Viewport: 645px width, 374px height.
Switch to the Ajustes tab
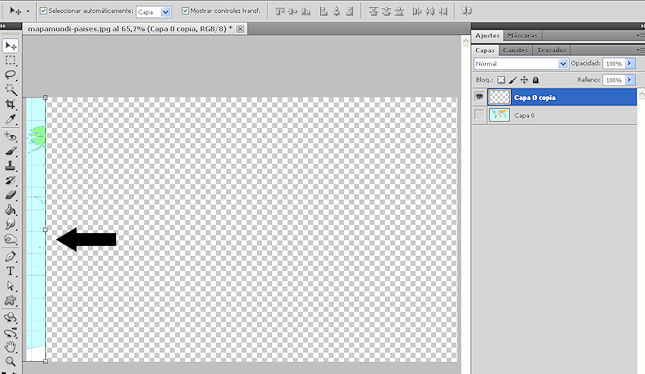(x=487, y=35)
